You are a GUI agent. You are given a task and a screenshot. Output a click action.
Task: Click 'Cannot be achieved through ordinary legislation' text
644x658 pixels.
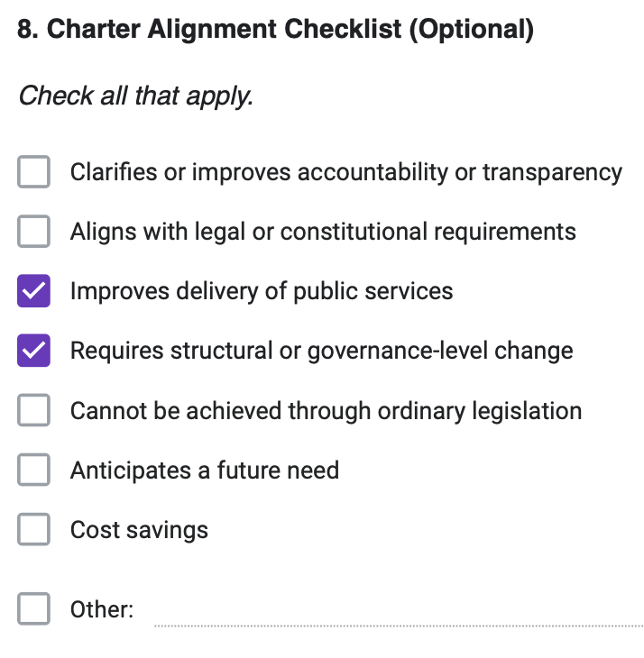tap(326, 411)
